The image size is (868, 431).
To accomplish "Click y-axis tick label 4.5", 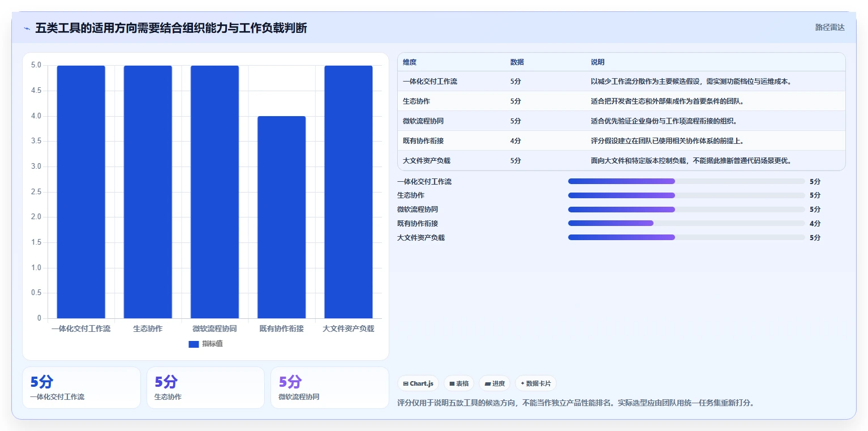I will (x=36, y=91).
